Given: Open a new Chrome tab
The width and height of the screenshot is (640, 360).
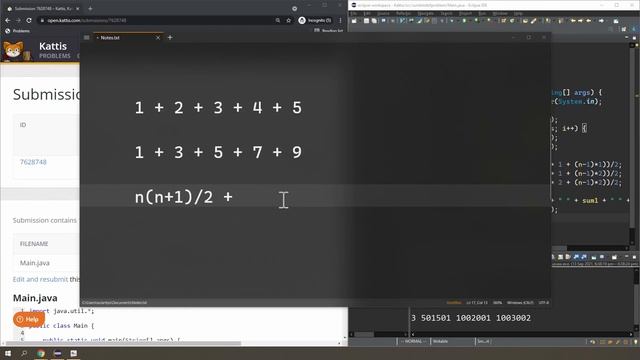Looking at the screenshot, I should (90, 8).
